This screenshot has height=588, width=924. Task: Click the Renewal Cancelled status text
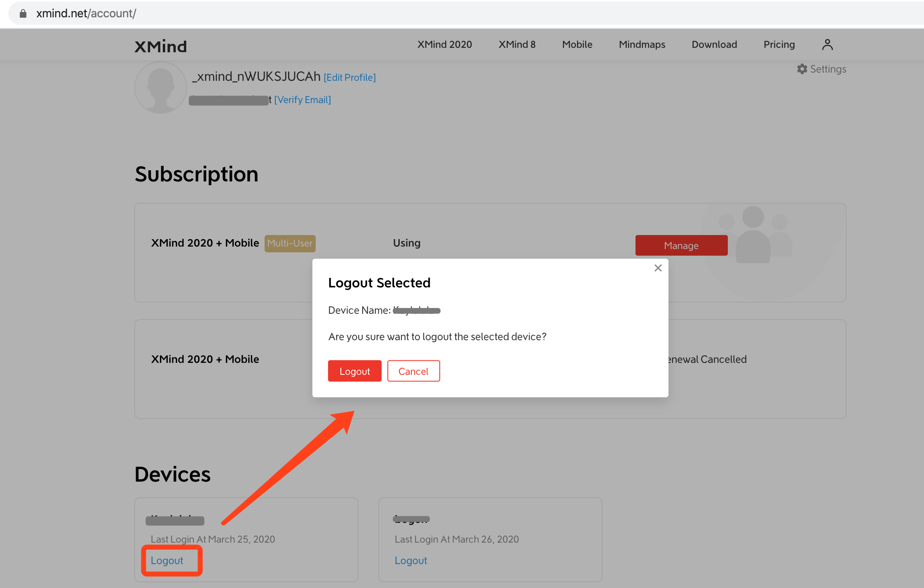[x=708, y=359]
